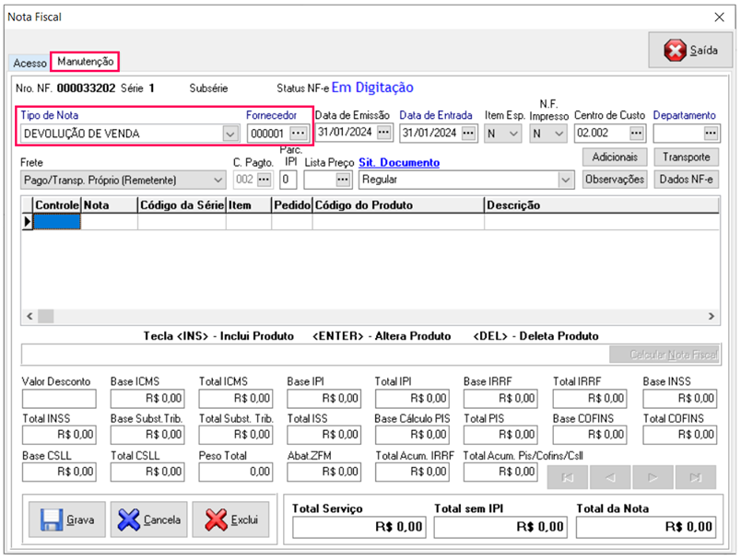Click the Valor Desconto input field
This screenshot has width=741, height=560.
pyautogui.click(x=58, y=399)
